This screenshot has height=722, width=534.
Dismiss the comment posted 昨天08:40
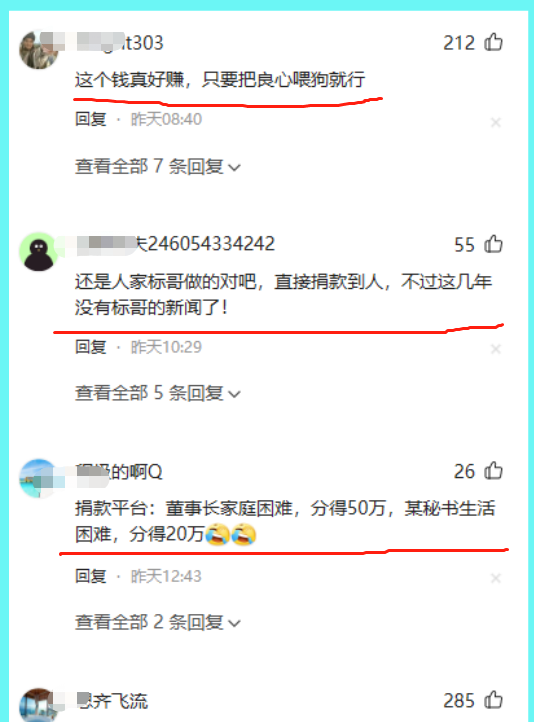tap(496, 122)
